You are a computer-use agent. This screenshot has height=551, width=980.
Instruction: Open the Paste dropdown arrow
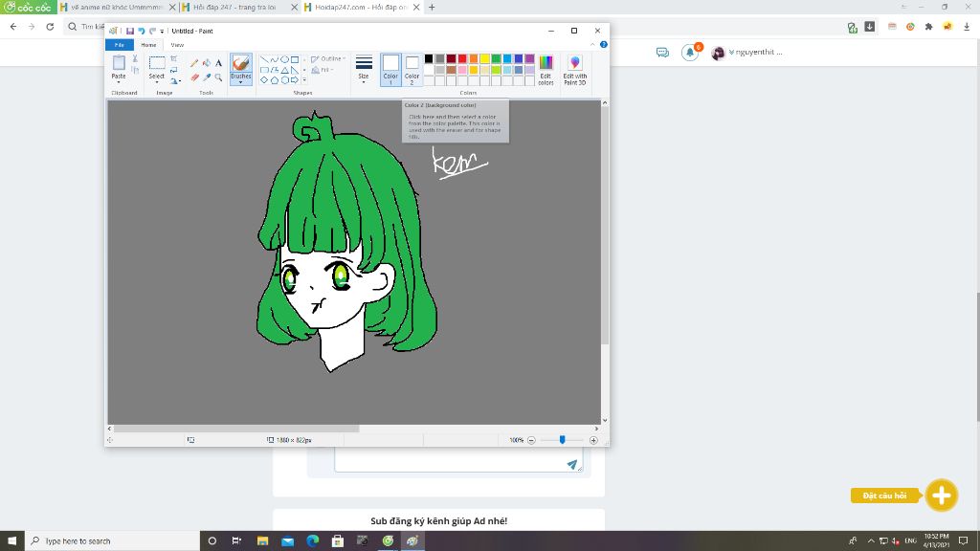coord(119,81)
